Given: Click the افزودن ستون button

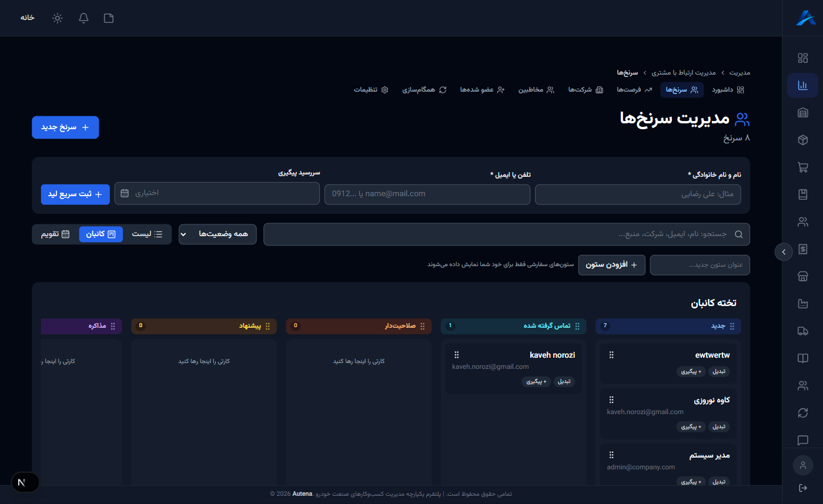Looking at the screenshot, I should 612,265.
